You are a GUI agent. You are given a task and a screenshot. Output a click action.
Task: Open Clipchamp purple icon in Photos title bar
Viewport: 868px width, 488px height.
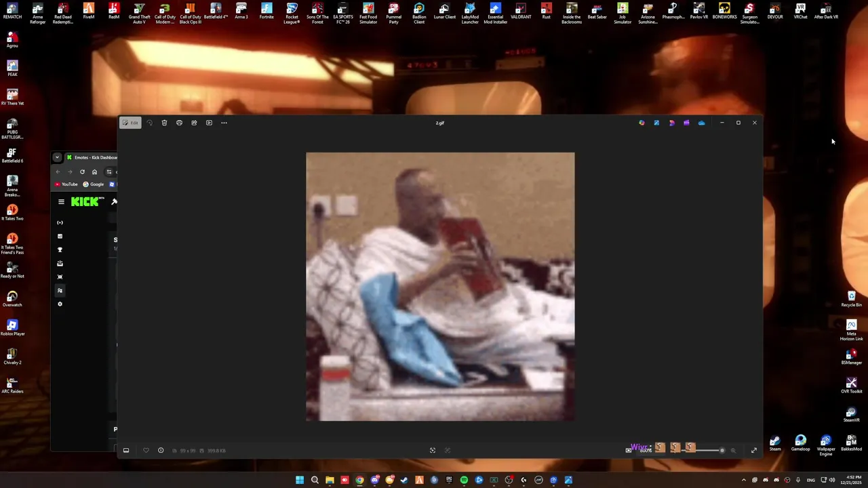coord(686,123)
